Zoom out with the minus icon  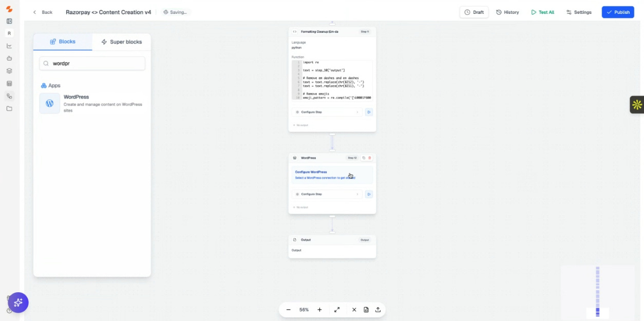click(288, 310)
